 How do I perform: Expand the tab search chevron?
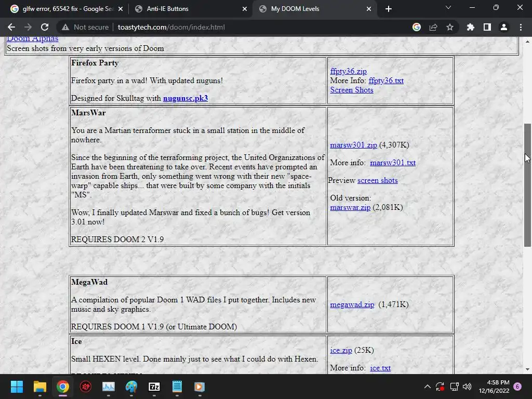[448, 7]
